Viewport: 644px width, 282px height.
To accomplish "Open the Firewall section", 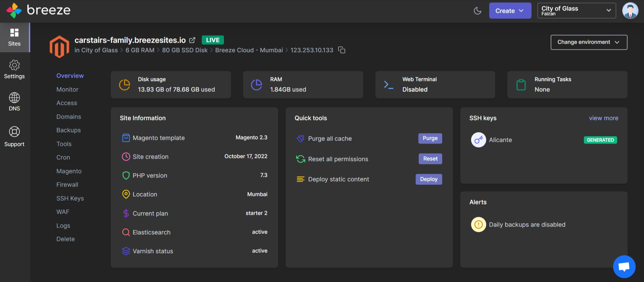I will pyautogui.click(x=67, y=185).
